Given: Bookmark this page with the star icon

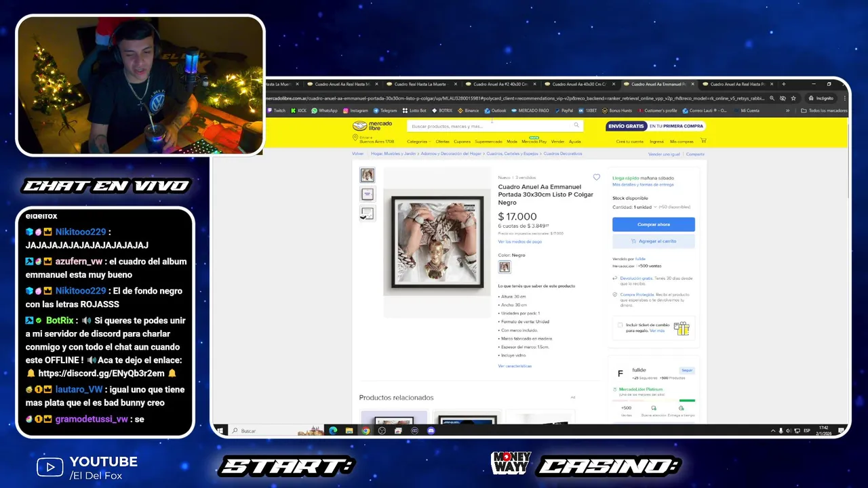Looking at the screenshot, I should 793,98.
